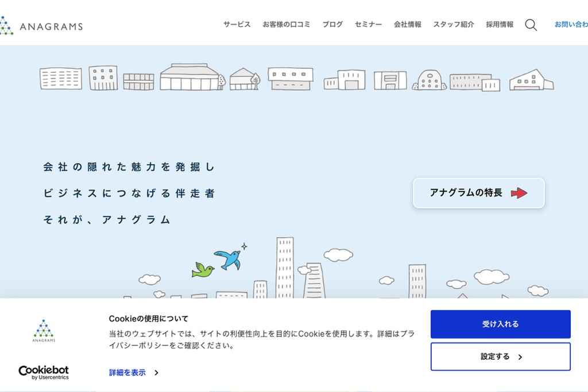588x392 pixels.
Task: Select 会社情報 in the navigation
Action: pyautogui.click(x=408, y=25)
